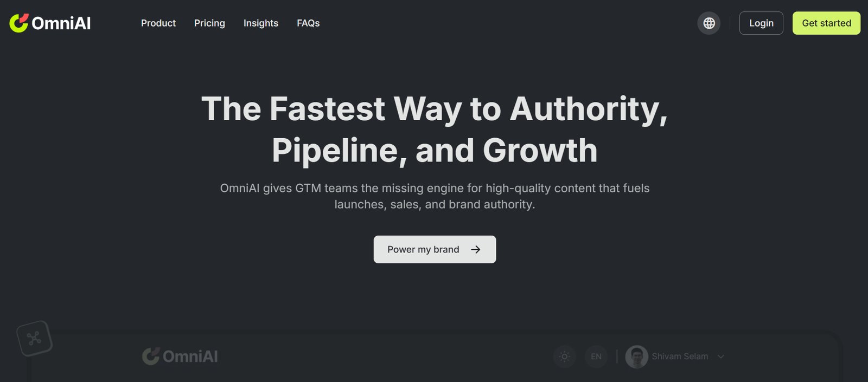Open the EN language selector in preview
Image resolution: width=868 pixels, height=382 pixels.
(x=596, y=357)
